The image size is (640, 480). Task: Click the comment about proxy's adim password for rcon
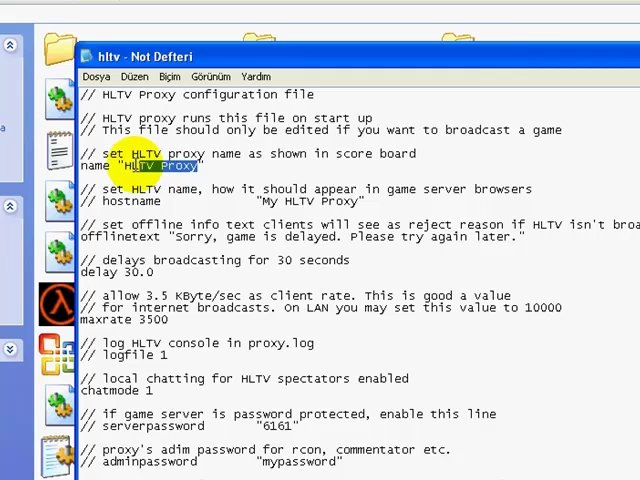[x=265, y=450]
